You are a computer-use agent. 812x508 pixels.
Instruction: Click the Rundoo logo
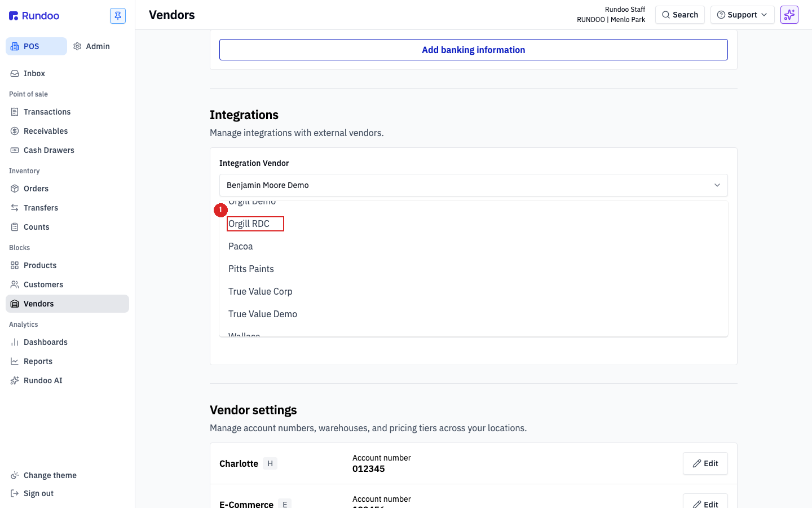pyautogui.click(x=34, y=16)
